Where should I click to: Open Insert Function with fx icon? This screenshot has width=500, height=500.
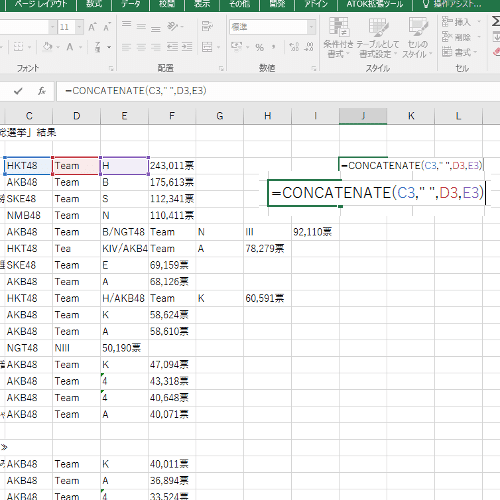pos(42,91)
